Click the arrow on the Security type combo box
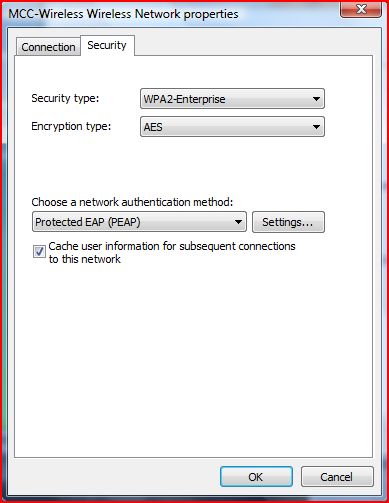 (x=316, y=99)
